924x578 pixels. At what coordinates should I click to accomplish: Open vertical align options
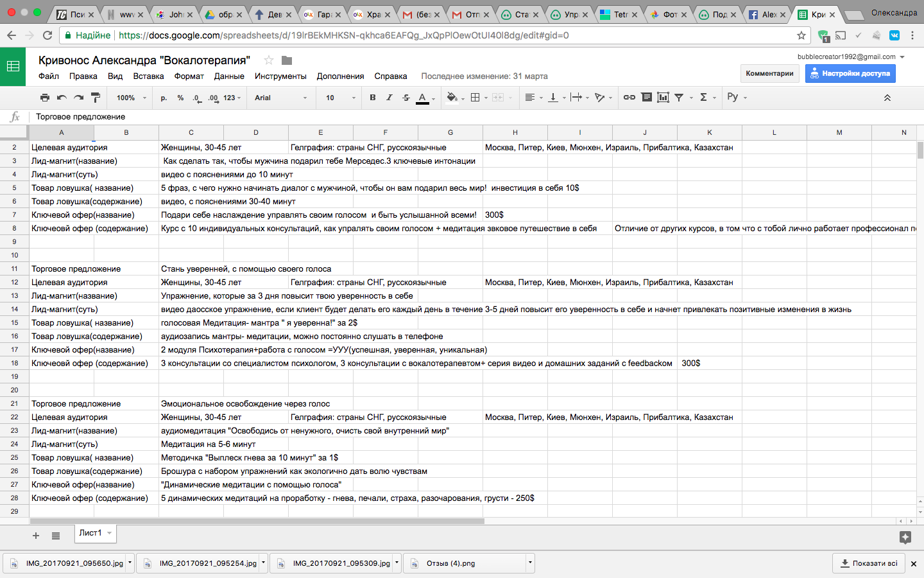point(557,98)
